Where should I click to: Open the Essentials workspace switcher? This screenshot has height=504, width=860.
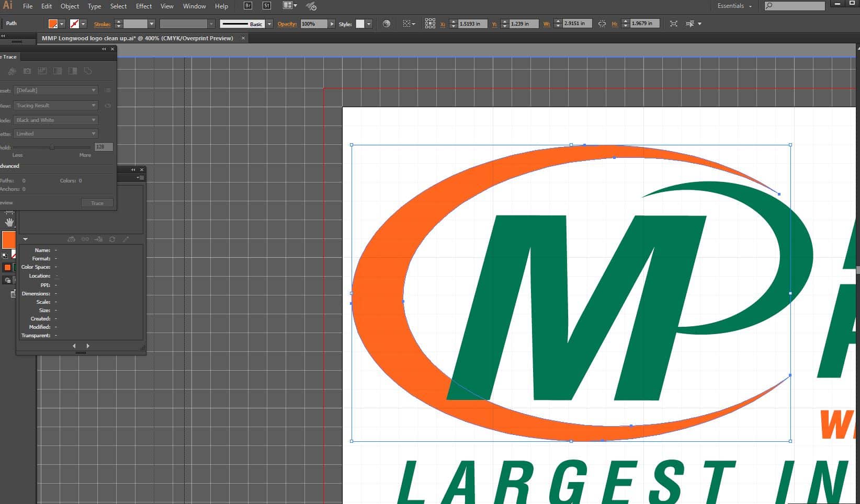[x=734, y=6]
